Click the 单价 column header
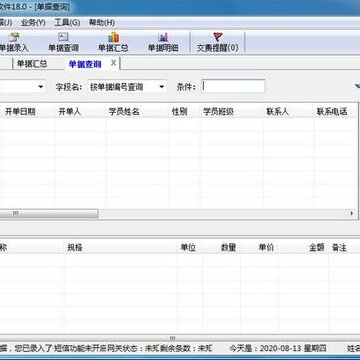Image resolution: width=360 pixels, height=360 pixels. 266,247
